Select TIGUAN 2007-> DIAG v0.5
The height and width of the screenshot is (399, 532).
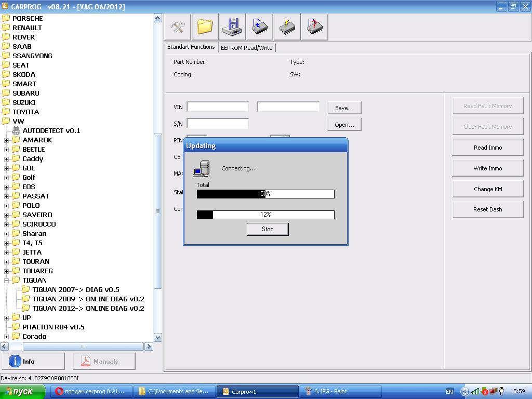point(76,290)
